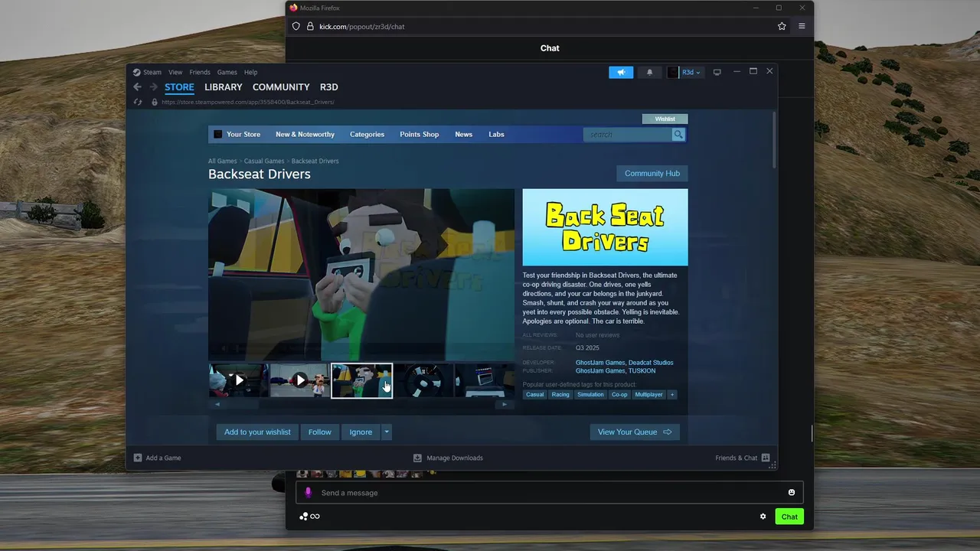Open the Games menu
The image size is (980, 551).
coord(227,72)
